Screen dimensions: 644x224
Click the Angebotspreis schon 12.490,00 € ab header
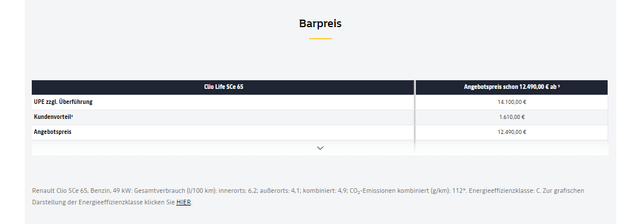(512, 87)
